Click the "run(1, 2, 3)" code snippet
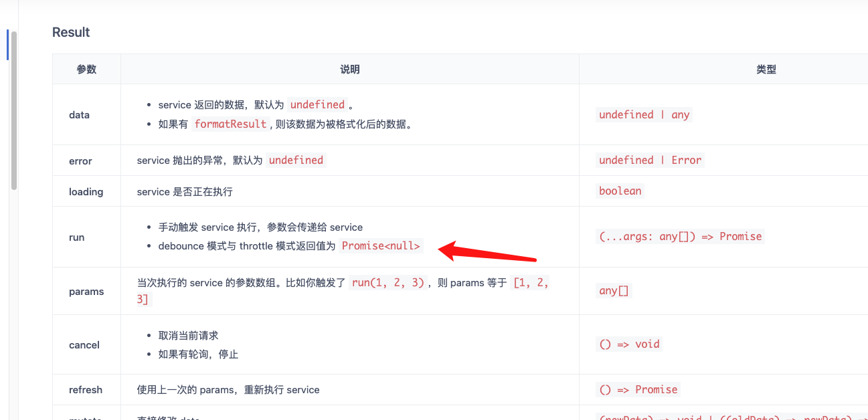868x420 pixels. (x=388, y=282)
